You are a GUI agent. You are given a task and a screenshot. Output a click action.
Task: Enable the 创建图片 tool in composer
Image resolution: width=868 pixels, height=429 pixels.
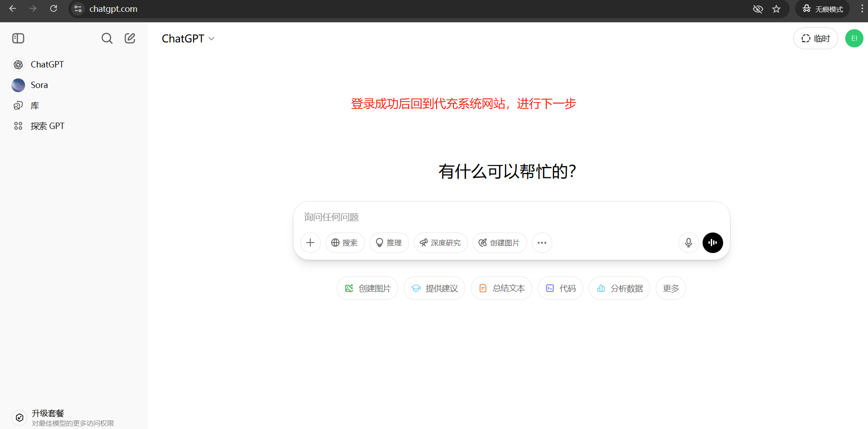click(x=500, y=243)
